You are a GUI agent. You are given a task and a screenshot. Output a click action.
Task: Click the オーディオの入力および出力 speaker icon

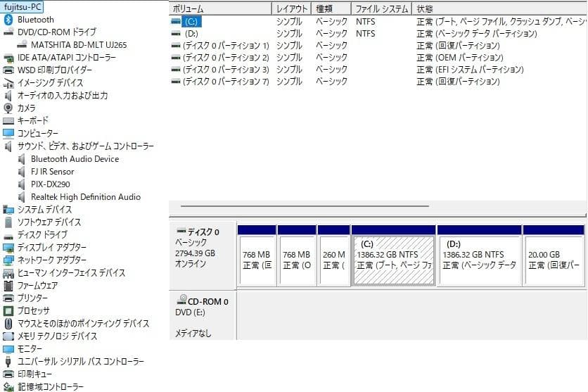click(x=8, y=96)
